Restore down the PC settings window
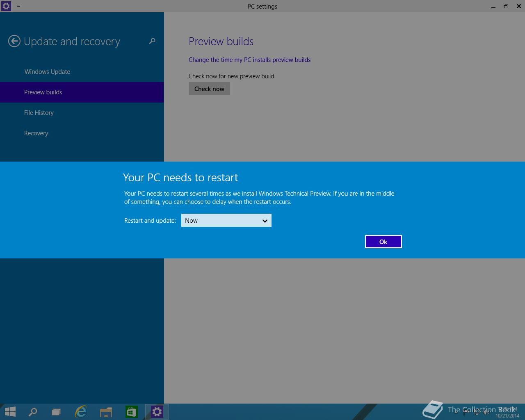Viewport: 525px width, 420px height. coord(506,6)
